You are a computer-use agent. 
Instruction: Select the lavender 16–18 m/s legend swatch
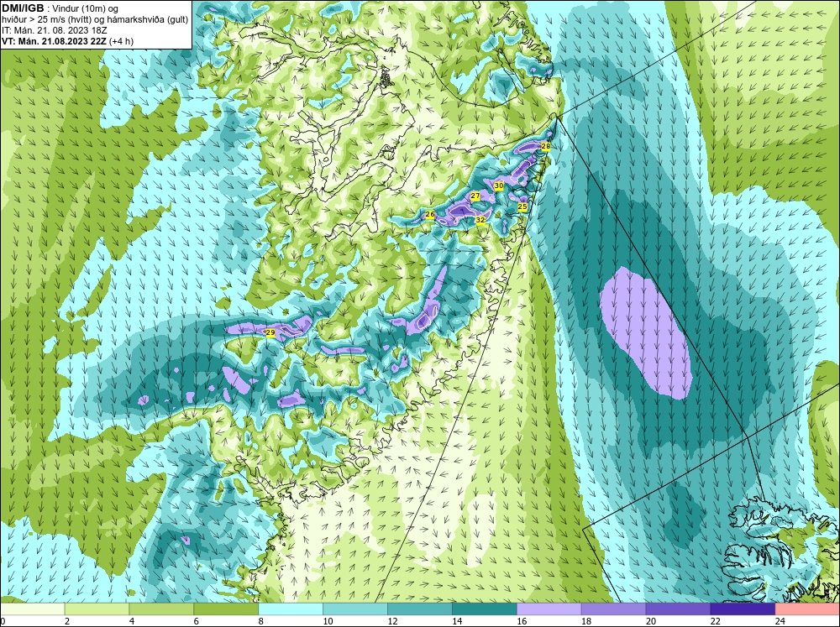coord(549,609)
